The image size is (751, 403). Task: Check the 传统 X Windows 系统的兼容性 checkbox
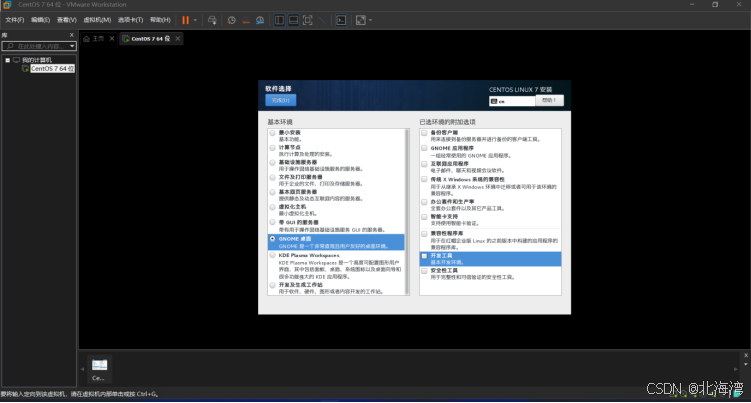pyautogui.click(x=424, y=179)
